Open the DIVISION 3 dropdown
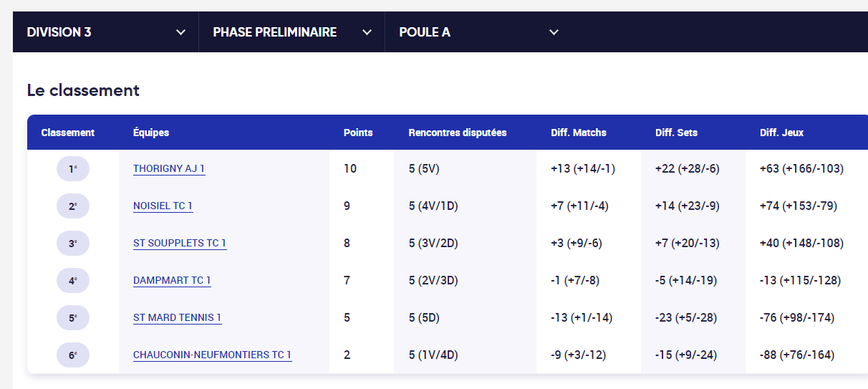 click(106, 32)
